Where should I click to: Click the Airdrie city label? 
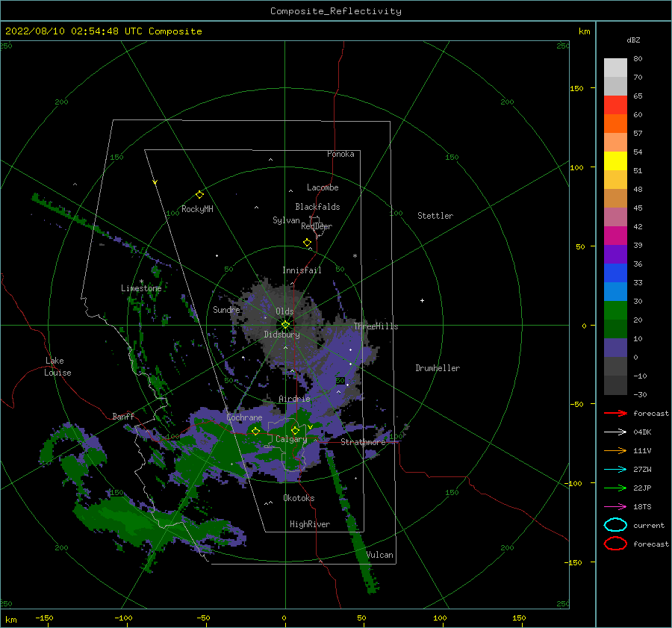(x=294, y=399)
